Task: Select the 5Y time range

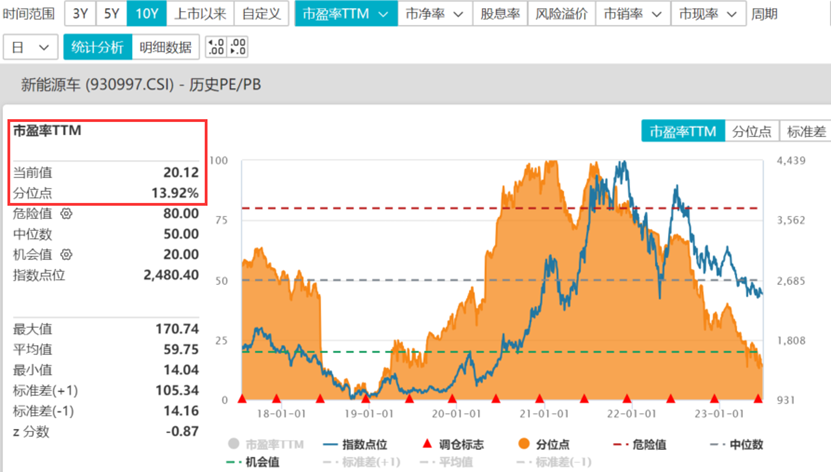Action: [x=112, y=13]
